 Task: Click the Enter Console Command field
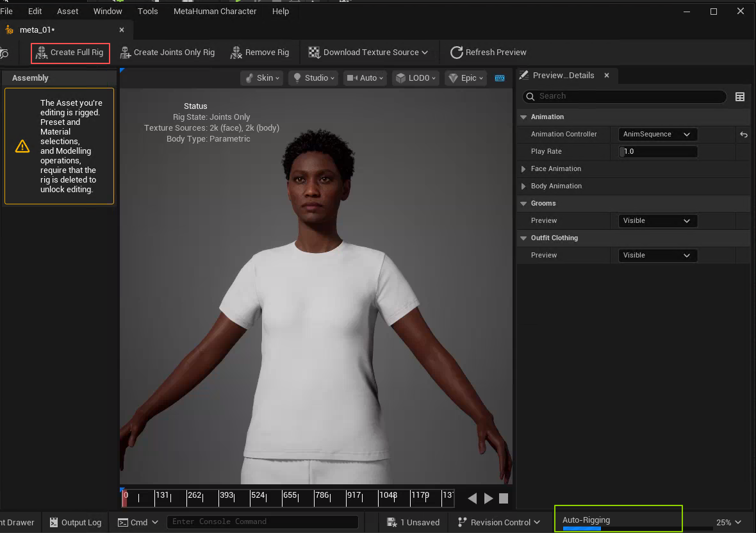tap(262, 522)
